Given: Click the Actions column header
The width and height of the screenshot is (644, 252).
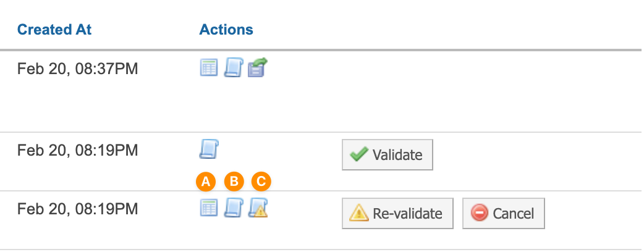Looking at the screenshot, I should click(226, 30).
